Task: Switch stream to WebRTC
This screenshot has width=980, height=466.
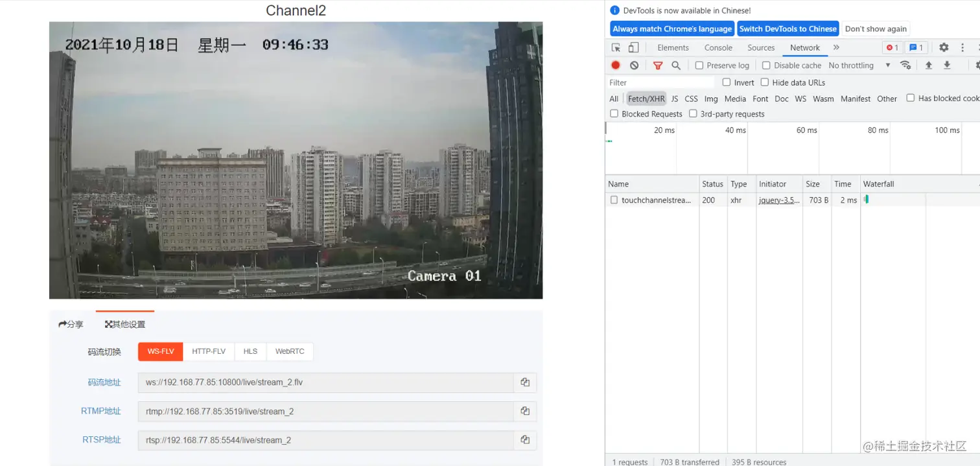Action: [290, 351]
